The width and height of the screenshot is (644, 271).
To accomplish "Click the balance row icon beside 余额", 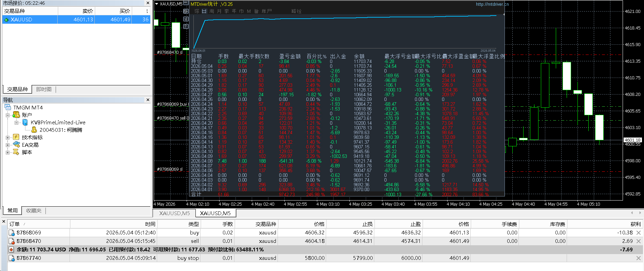I will pos(12,250).
